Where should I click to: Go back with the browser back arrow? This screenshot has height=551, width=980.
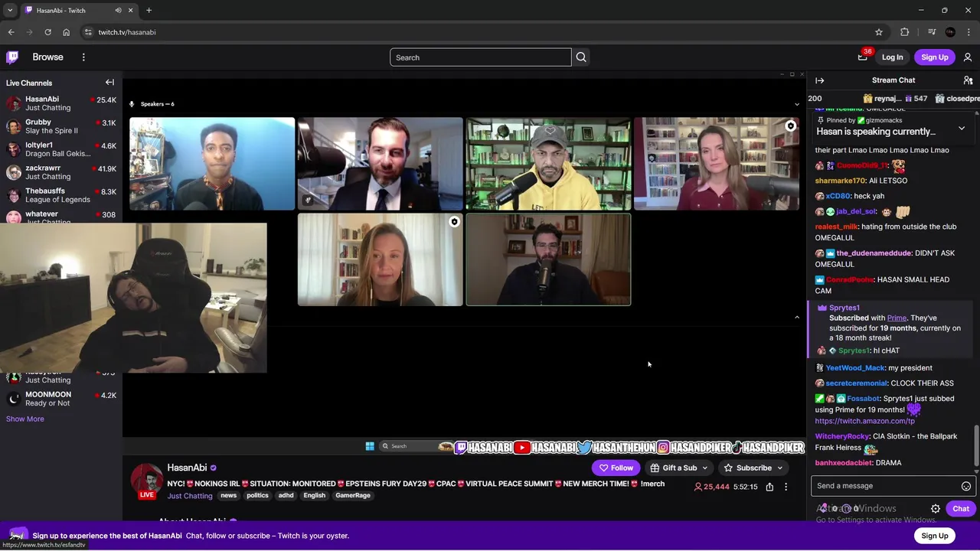pos(11,32)
